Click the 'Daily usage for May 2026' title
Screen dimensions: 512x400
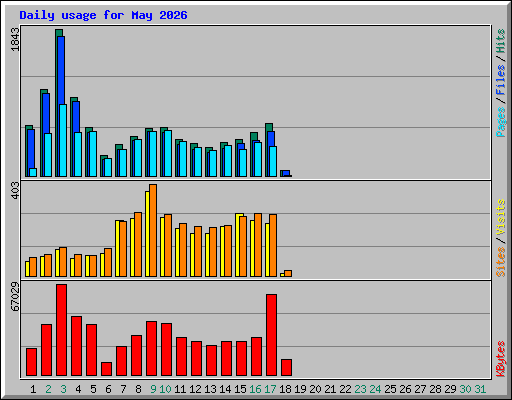(x=103, y=15)
